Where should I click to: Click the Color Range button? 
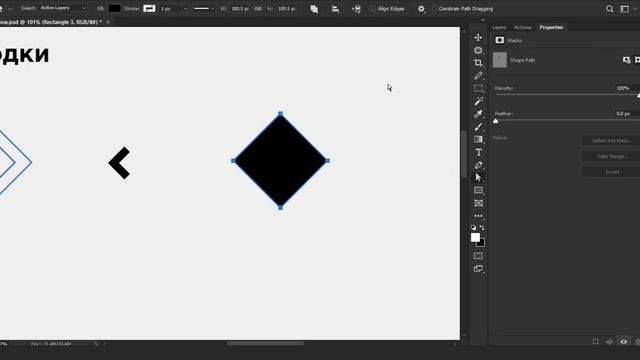coord(611,156)
